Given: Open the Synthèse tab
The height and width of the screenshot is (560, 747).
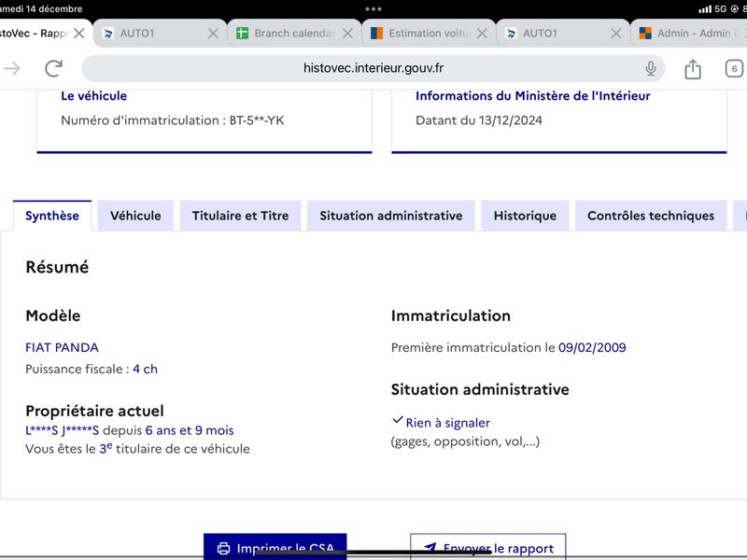Looking at the screenshot, I should point(52,216).
